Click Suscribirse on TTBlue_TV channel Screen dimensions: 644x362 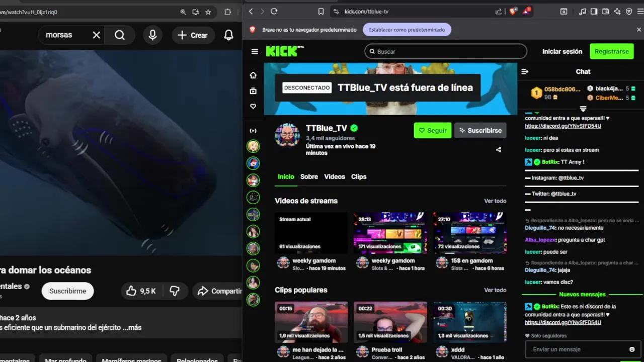click(x=480, y=130)
